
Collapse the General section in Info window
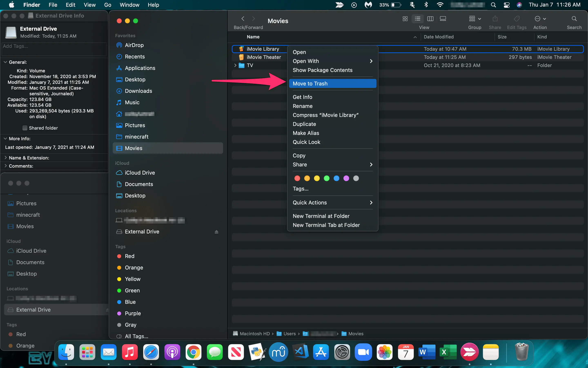click(x=5, y=62)
